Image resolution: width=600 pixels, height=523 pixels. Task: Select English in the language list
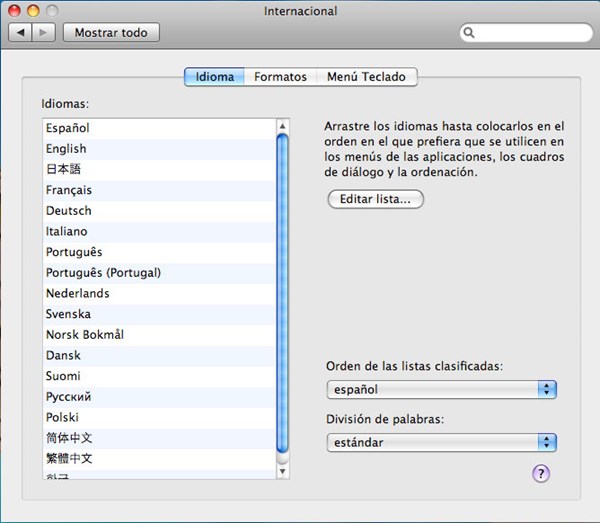point(66,149)
